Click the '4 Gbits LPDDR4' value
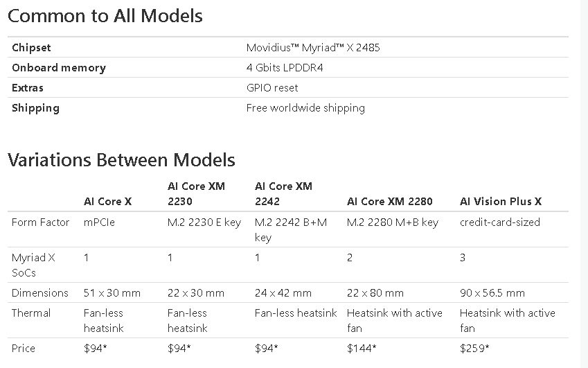 click(285, 68)
